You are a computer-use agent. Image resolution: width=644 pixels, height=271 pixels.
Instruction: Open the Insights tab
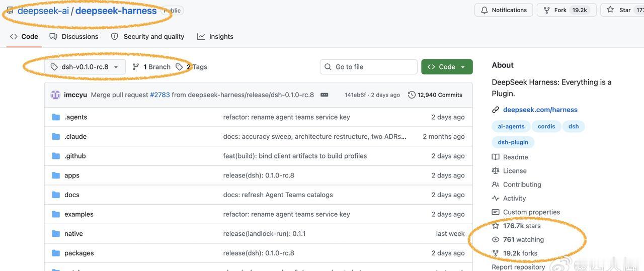tap(215, 36)
